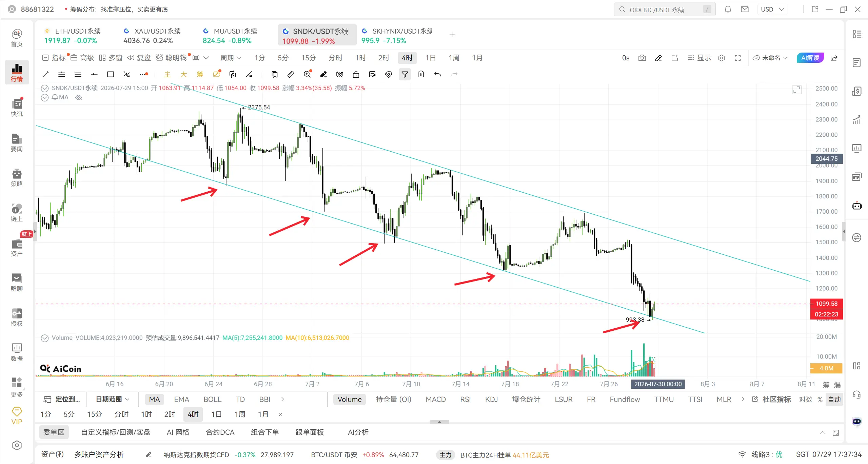868x464 pixels.
Task: Select the ruler measure tool
Action: coord(291,74)
